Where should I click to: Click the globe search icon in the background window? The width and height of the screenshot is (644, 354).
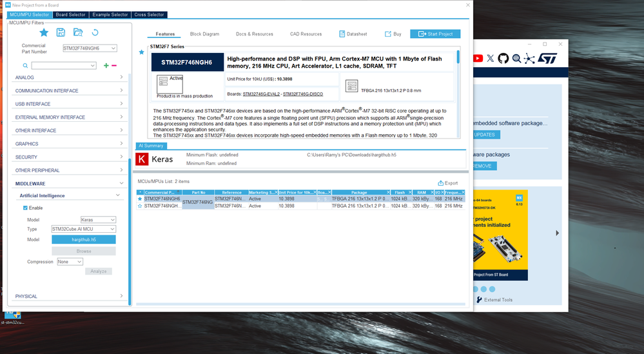[x=516, y=58]
